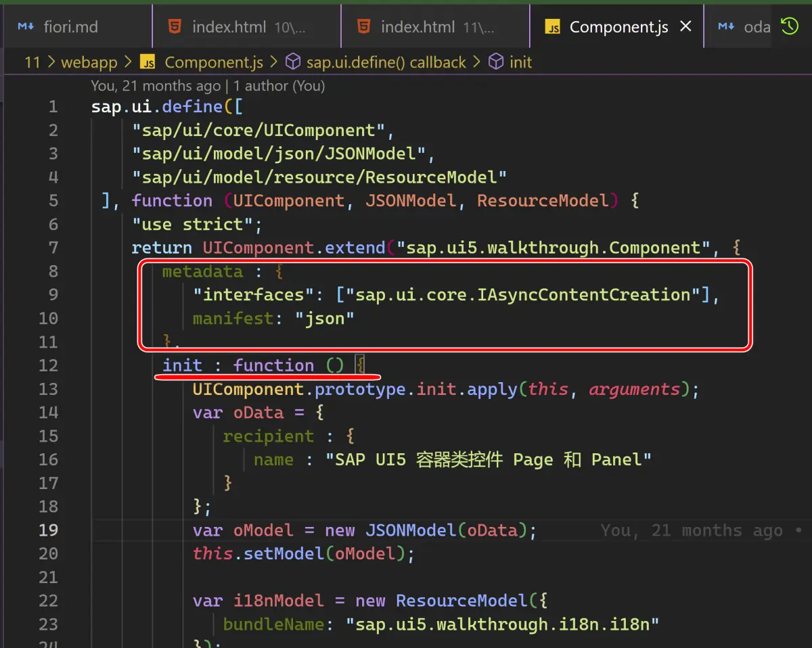Image resolution: width=812 pixels, height=648 pixels.
Task: Click cube symbol icon before sap.ui.define() callback
Action: pos(293,62)
